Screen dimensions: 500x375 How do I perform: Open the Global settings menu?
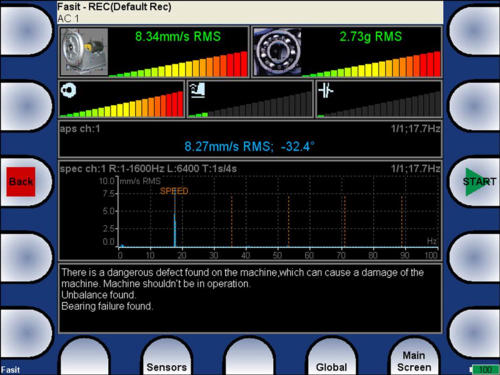point(332,367)
